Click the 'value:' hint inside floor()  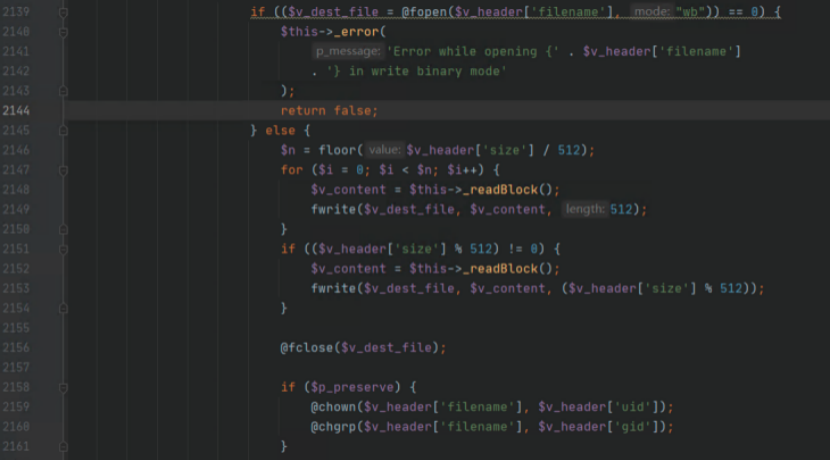(384, 150)
